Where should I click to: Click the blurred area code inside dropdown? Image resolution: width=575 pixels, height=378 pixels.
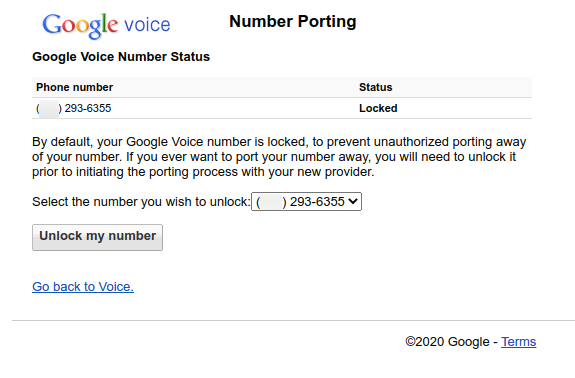tap(271, 202)
